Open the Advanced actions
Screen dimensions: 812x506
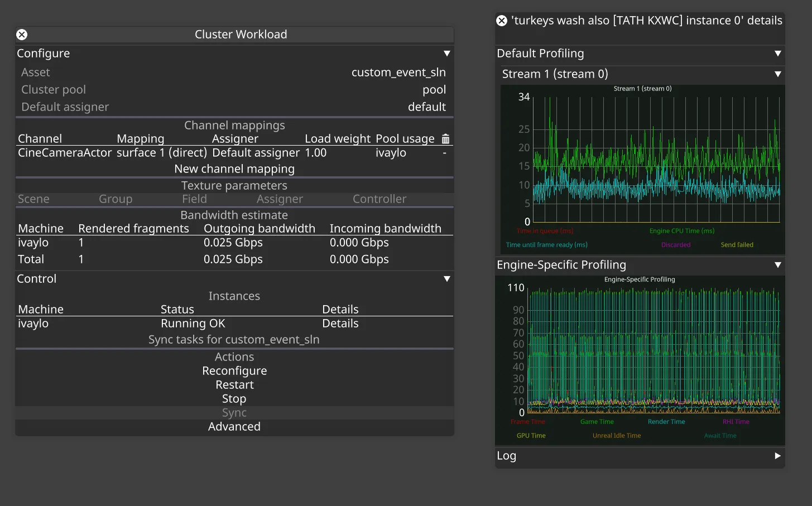[234, 426]
